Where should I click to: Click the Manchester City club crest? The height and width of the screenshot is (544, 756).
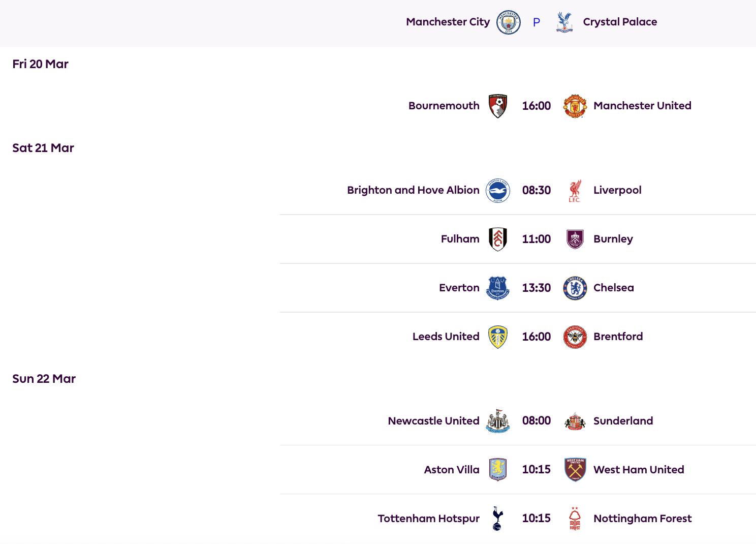pyautogui.click(x=508, y=22)
